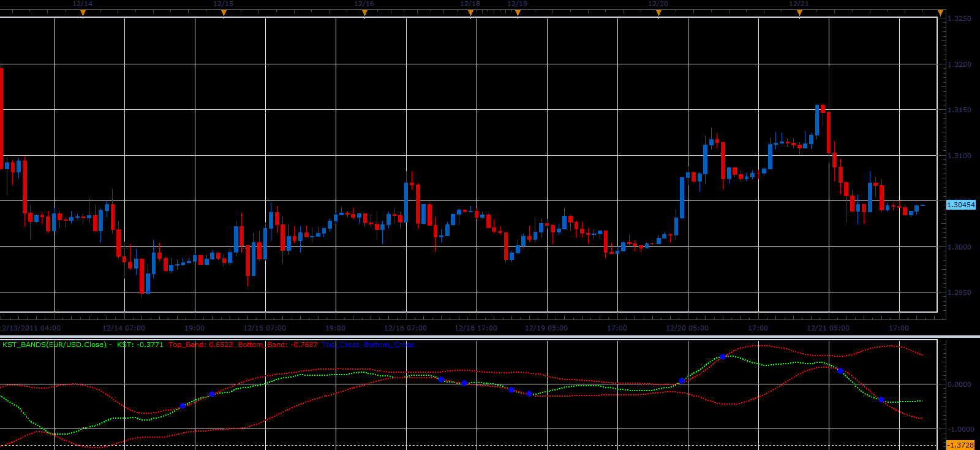Image resolution: width=980 pixels, height=450 pixels.
Task: Click the 12/21 05:00 time axis label
Action: click(828, 328)
